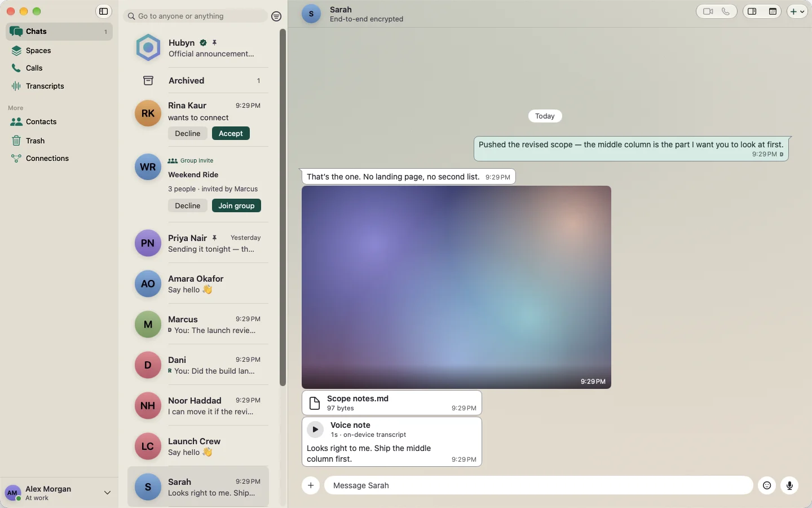Open the Trash folder

pos(59,141)
